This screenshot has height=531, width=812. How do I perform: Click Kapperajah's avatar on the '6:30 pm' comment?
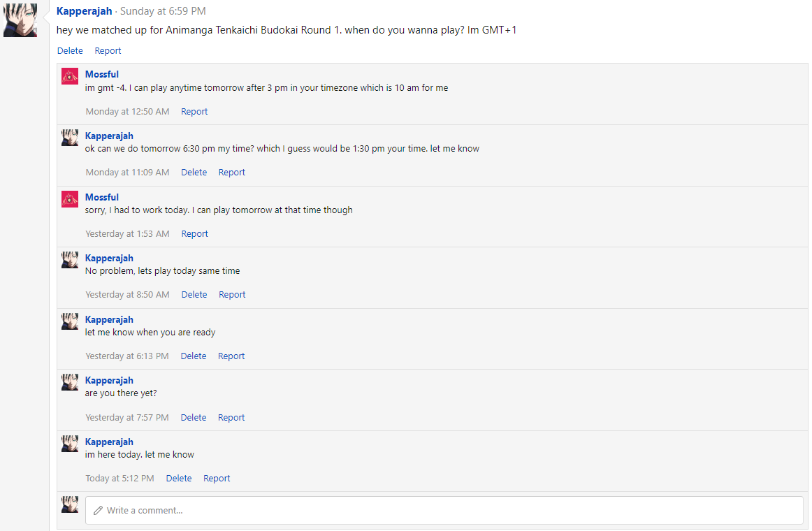pyautogui.click(x=70, y=138)
